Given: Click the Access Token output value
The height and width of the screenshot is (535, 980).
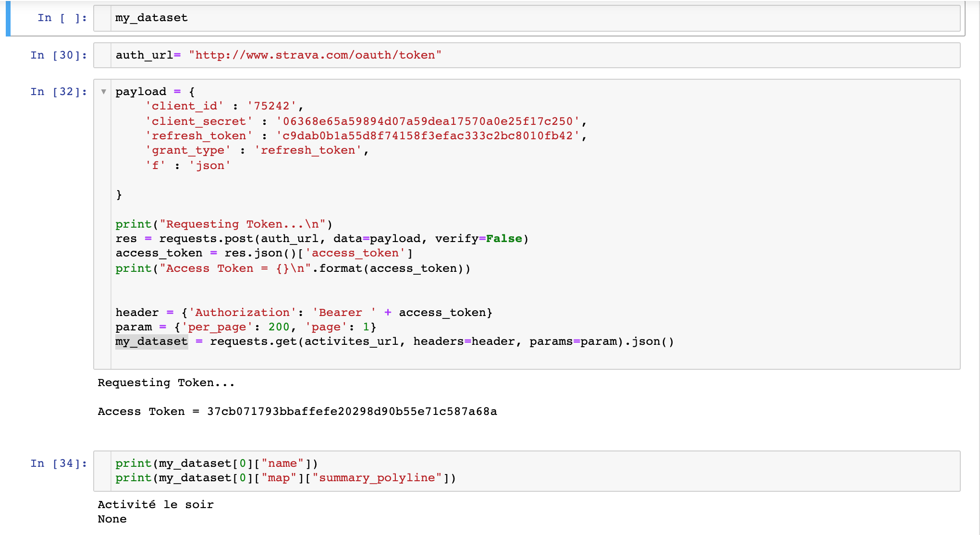Looking at the screenshot, I should tap(352, 412).
